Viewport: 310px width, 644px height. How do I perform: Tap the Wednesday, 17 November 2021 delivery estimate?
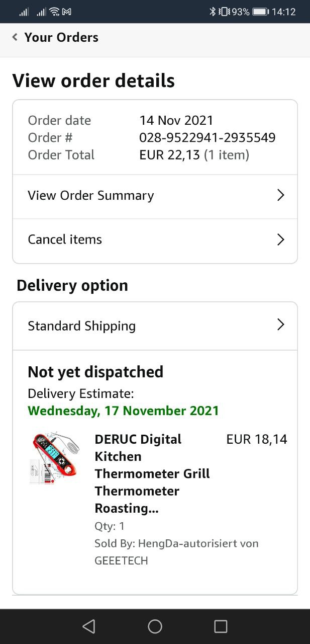click(124, 411)
